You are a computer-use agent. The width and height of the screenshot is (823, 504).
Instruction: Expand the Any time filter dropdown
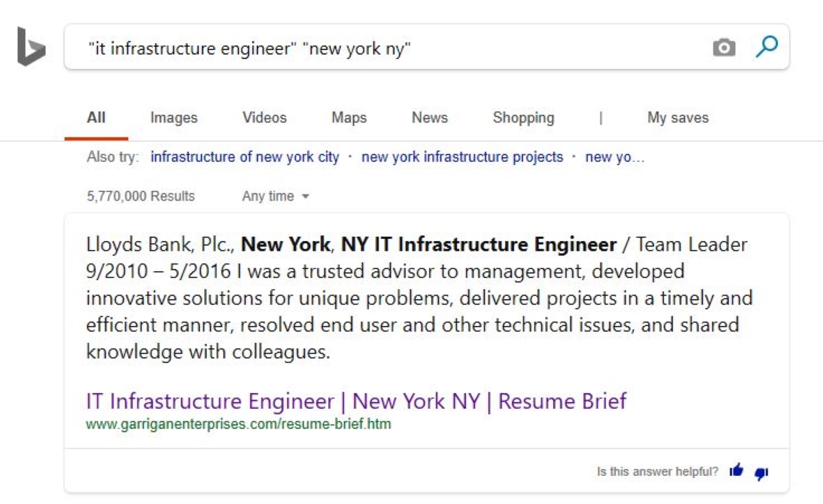pos(275,197)
